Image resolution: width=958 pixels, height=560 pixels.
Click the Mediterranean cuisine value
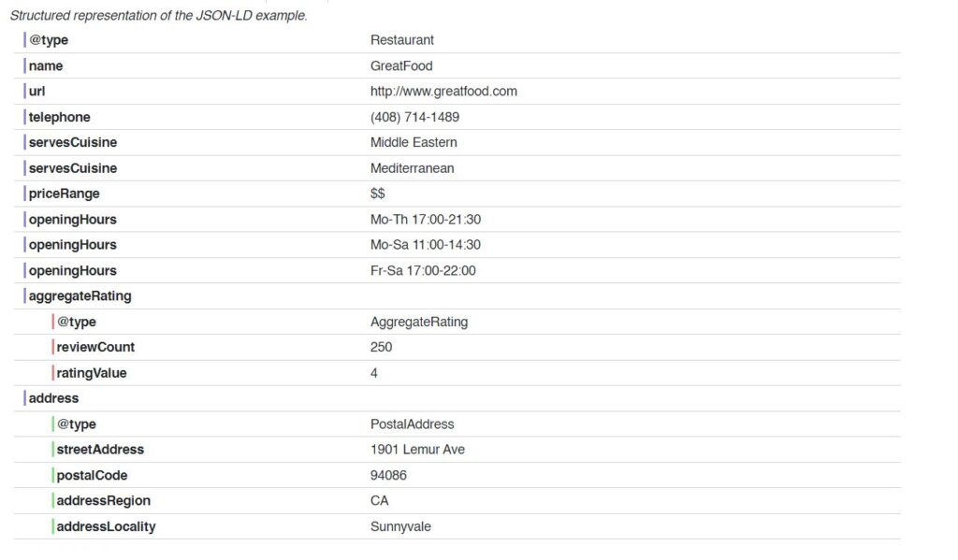[412, 169]
